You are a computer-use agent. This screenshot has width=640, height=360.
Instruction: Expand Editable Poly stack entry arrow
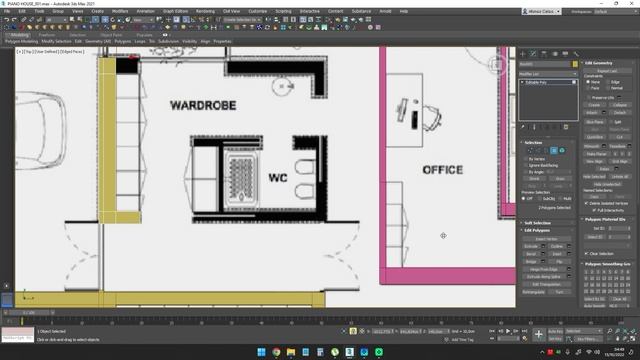[522, 82]
